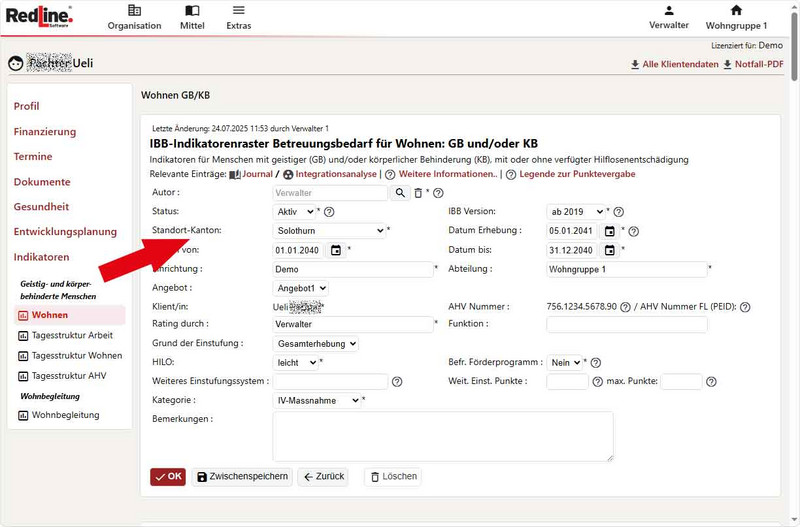The image size is (800, 527).
Task: Click the search icon next to Autor
Action: pos(400,193)
